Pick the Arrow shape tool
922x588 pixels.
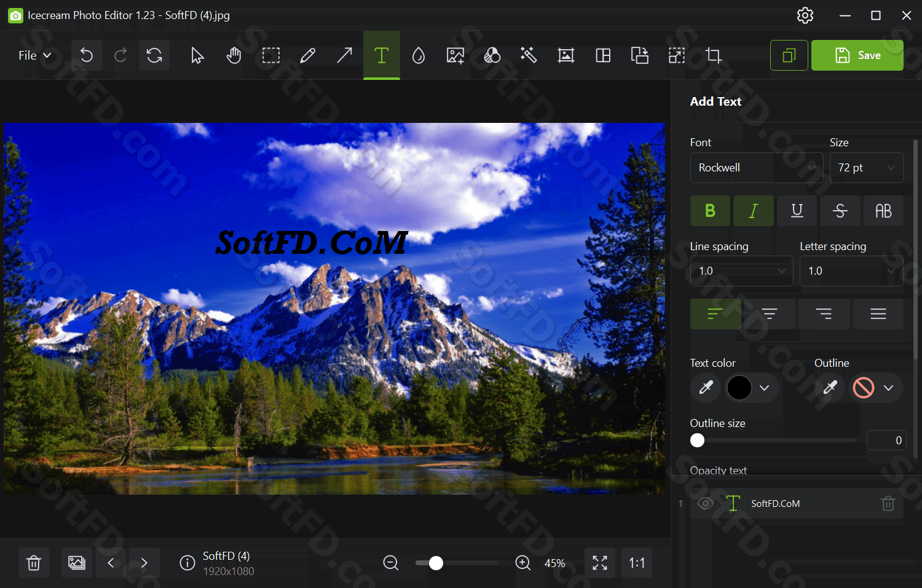[345, 55]
